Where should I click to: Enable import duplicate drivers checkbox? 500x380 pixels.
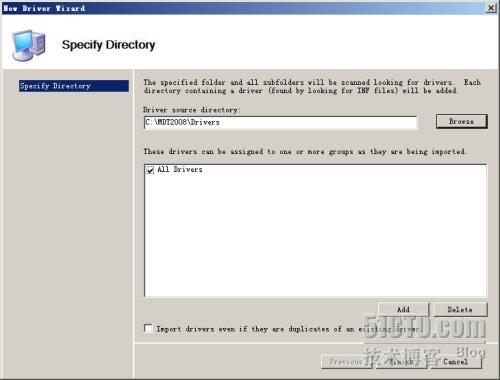[148, 328]
